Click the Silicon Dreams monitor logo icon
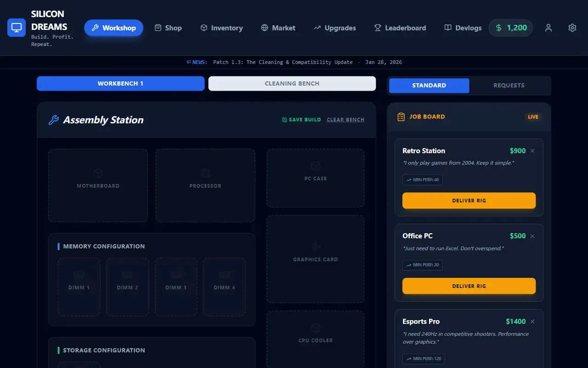588x368 pixels. [x=17, y=28]
